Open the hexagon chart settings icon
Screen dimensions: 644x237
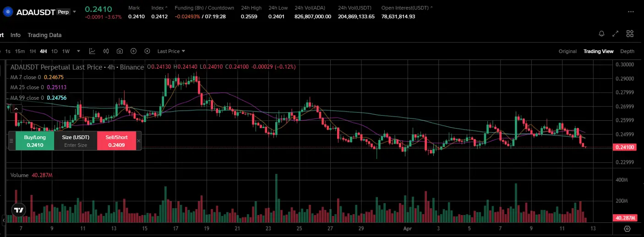click(x=147, y=51)
